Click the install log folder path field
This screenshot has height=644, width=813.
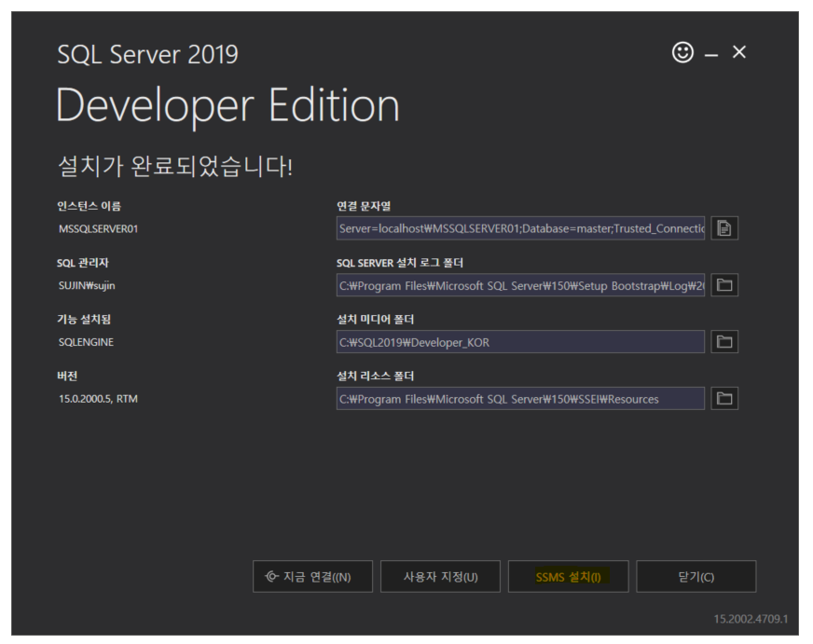click(520, 285)
